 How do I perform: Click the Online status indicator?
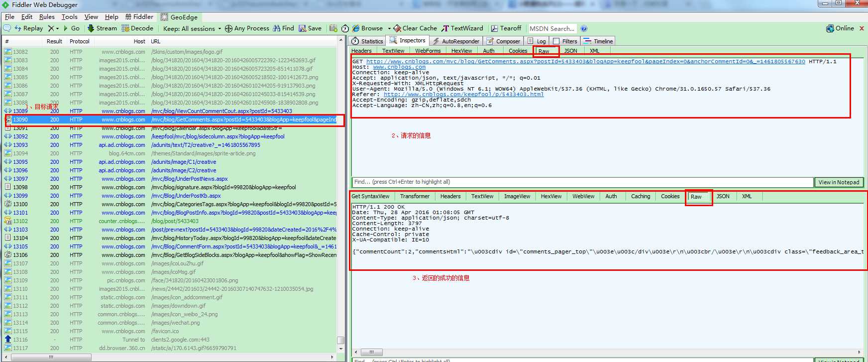pyautogui.click(x=840, y=28)
